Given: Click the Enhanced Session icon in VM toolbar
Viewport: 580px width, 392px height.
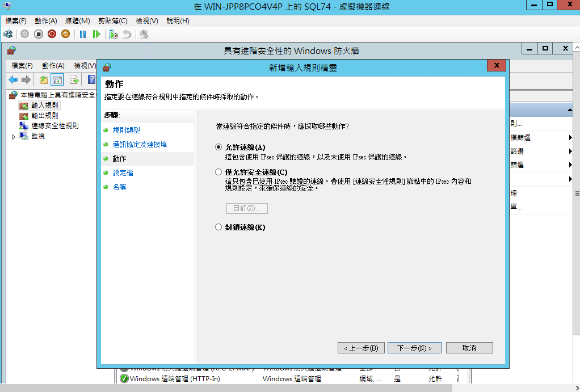Looking at the screenshot, I should tap(144, 35).
